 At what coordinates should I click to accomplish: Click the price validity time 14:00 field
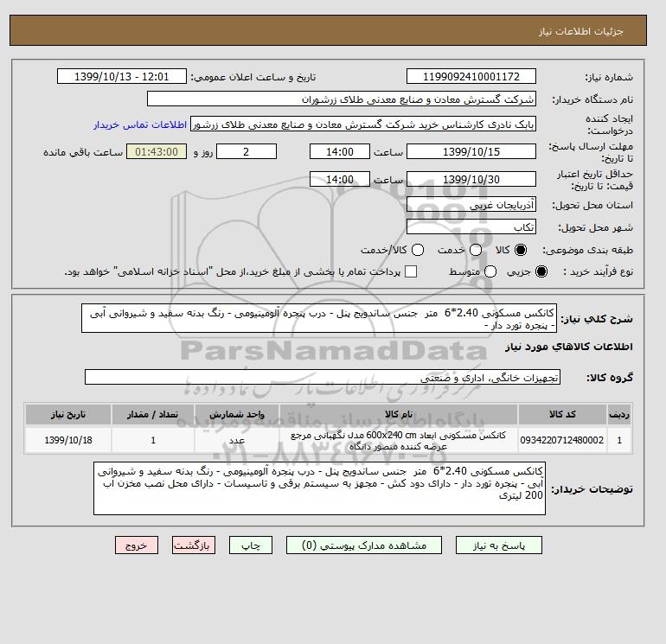point(339,180)
